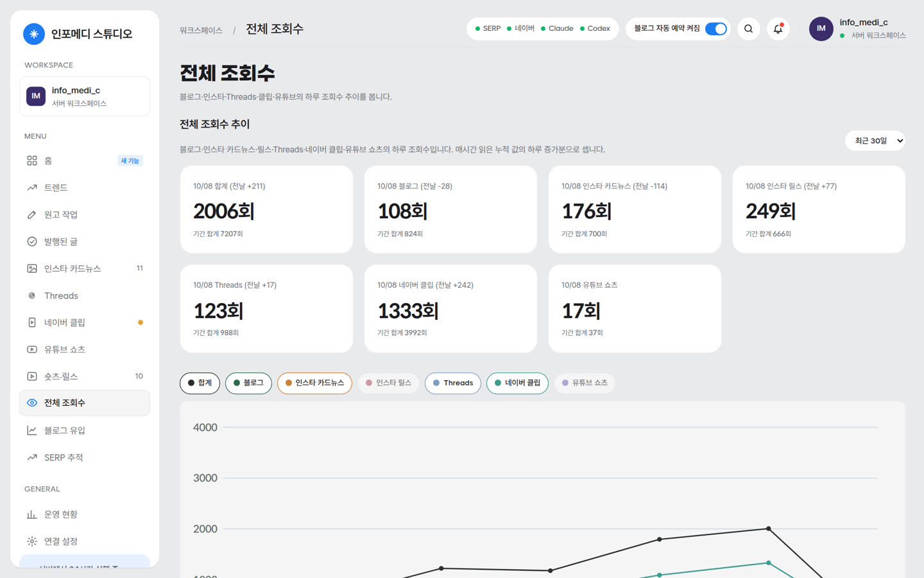Select 인스타 카드뉴스 menu item

point(85,268)
